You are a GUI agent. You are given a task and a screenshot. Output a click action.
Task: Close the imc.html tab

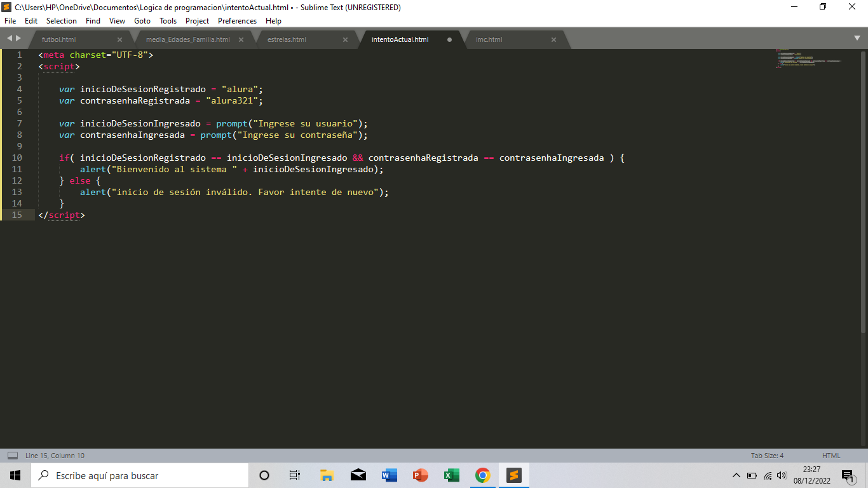[553, 39]
